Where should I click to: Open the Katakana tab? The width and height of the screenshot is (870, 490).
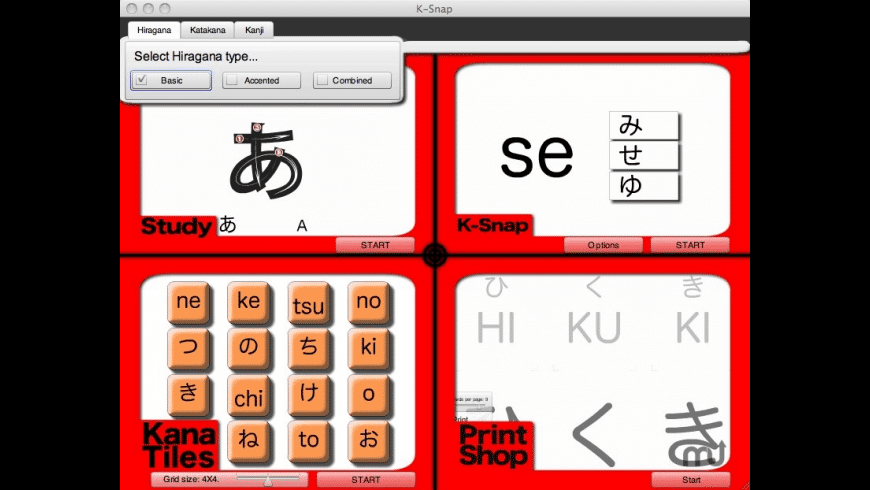tap(208, 30)
